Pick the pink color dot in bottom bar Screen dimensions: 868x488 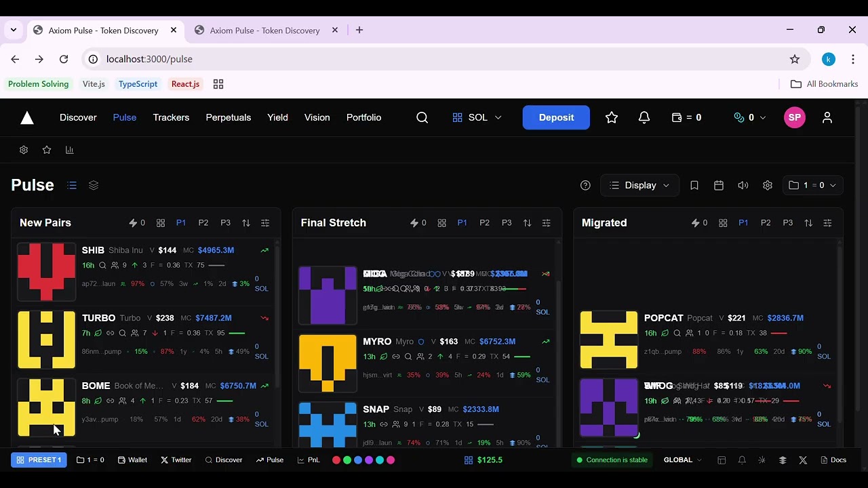(391, 460)
